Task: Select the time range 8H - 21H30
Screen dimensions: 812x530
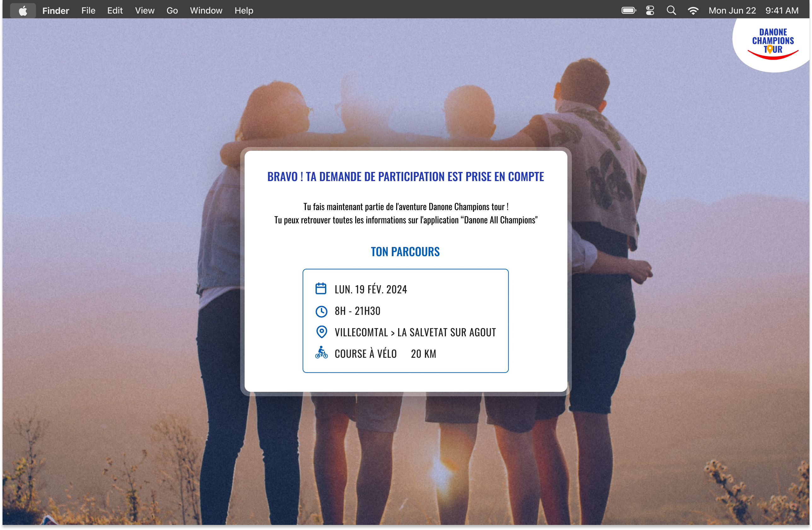Action: (x=357, y=311)
